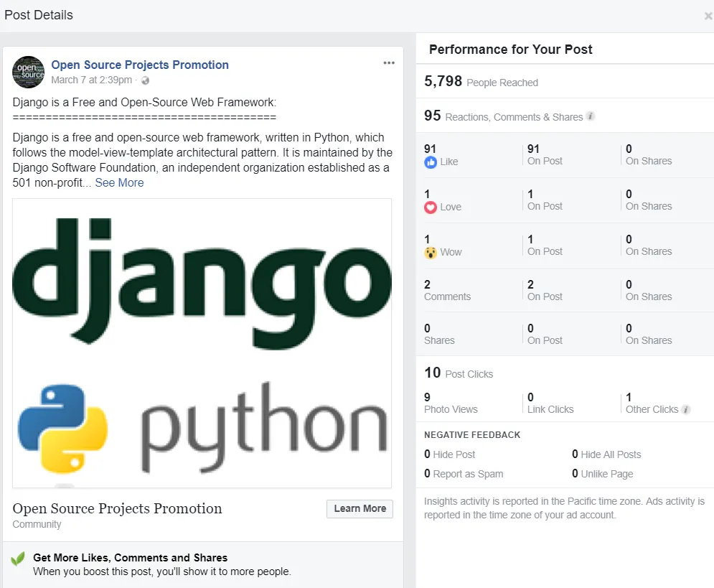Open the django python post image
The height and width of the screenshot is (588, 714).
(202, 343)
